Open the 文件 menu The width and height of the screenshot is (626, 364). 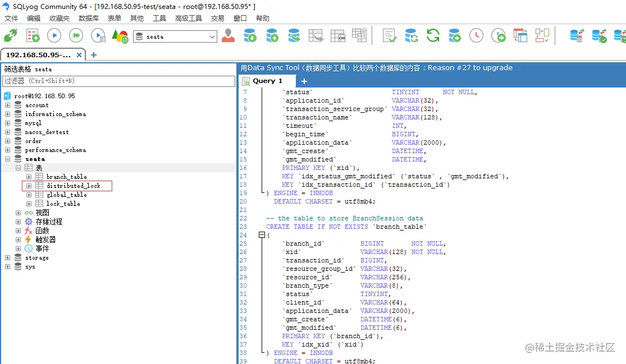pyautogui.click(x=11, y=19)
